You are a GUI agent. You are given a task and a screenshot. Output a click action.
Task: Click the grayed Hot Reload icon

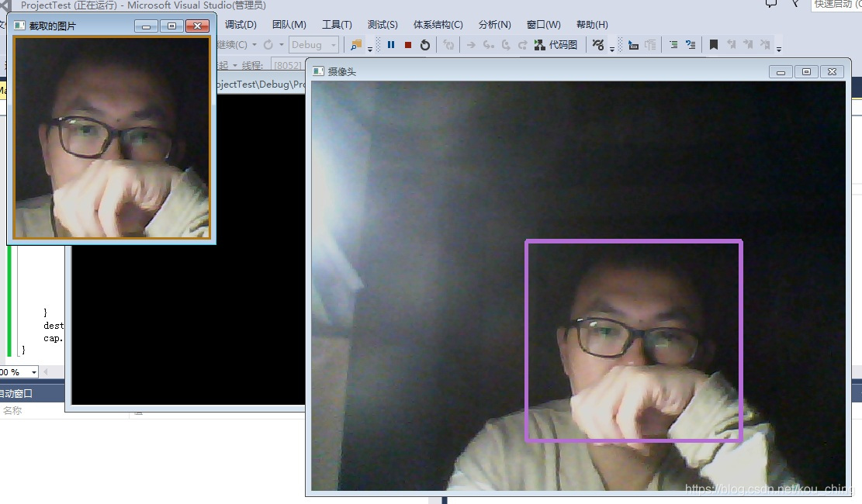click(x=448, y=45)
